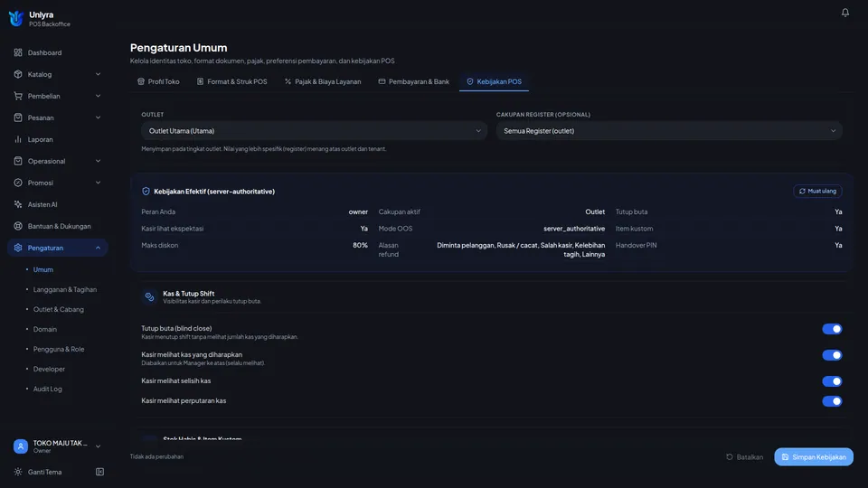Toggle Kasir melihat selisih kas switch
The width and height of the screenshot is (868, 488).
point(832,381)
